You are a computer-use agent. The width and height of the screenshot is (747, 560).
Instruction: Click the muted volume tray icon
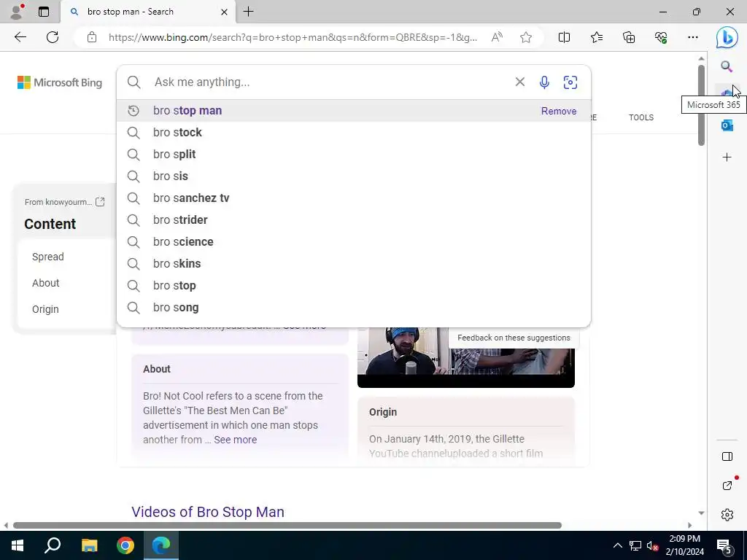click(652, 545)
